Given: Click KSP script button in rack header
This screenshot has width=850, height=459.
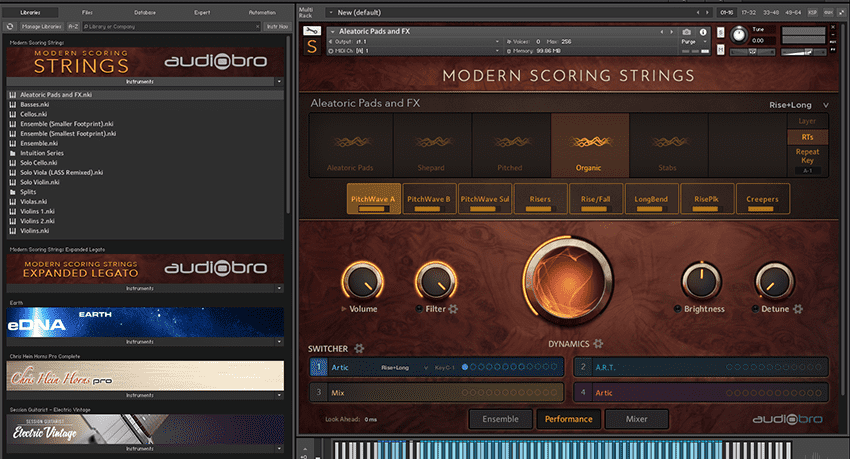Looking at the screenshot, I should [813, 12].
